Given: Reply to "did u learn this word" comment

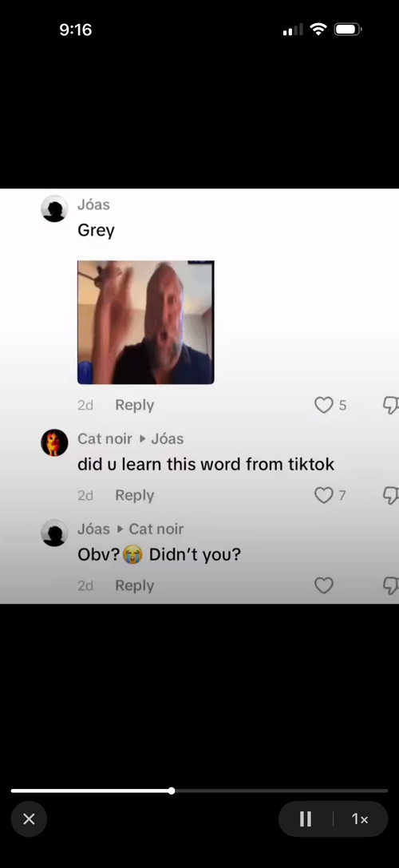Looking at the screenshot, I should coord(135,495).
